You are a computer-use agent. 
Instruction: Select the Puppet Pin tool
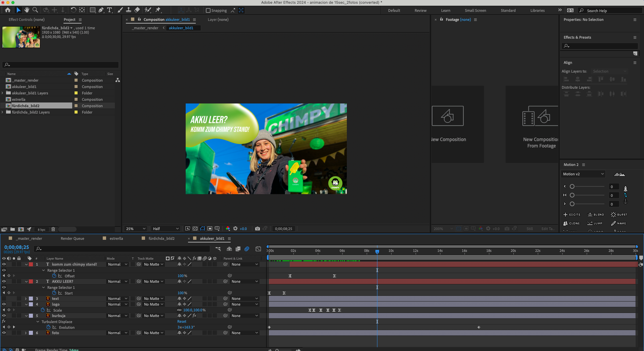[158, 10]
